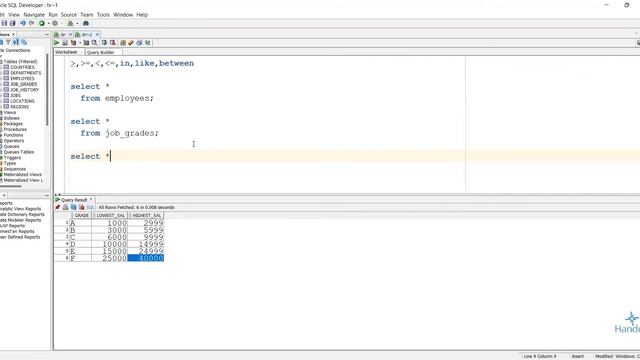The width and height of the screenshot is (640, 360).
Task: Close the active hr~1 worksheet tab
Action: [x=97, y=35]
